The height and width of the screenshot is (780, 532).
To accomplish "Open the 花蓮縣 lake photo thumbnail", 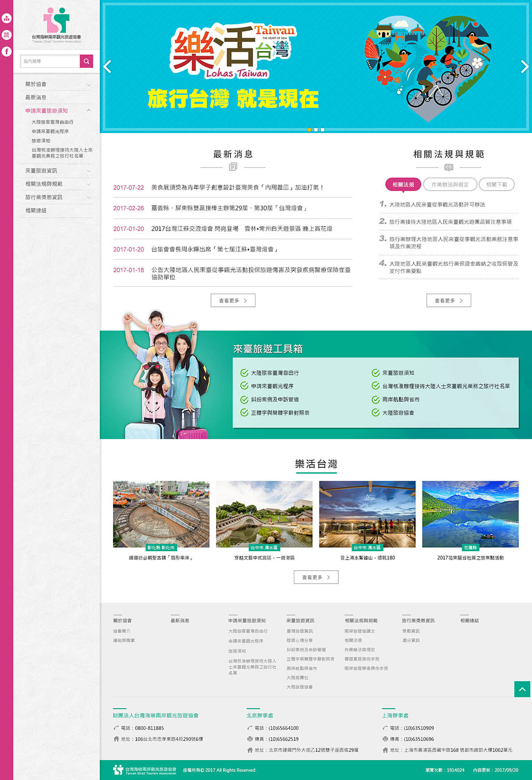I will (470, 514).
